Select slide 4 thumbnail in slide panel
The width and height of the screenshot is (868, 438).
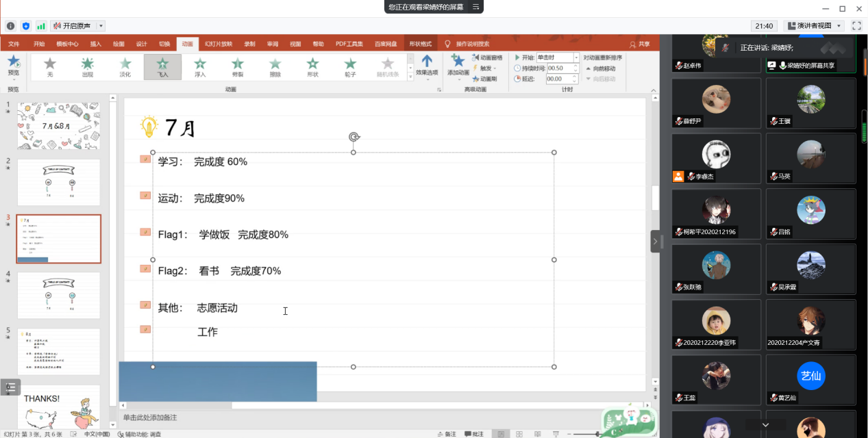[x=58, y=295]
